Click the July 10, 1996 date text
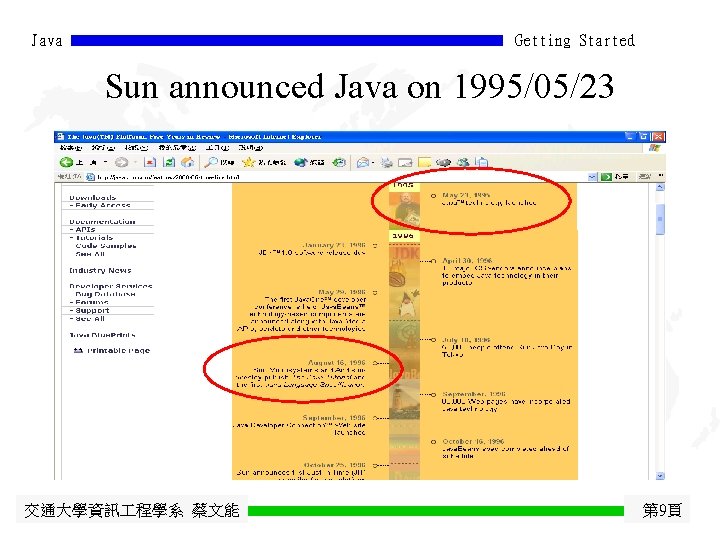The image size is (720, 540). [466, 340]
